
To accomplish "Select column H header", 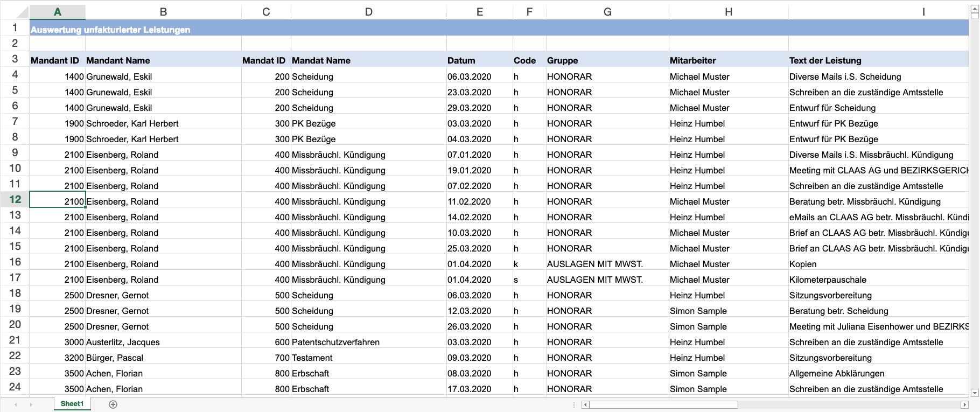I will coord(729,12).
